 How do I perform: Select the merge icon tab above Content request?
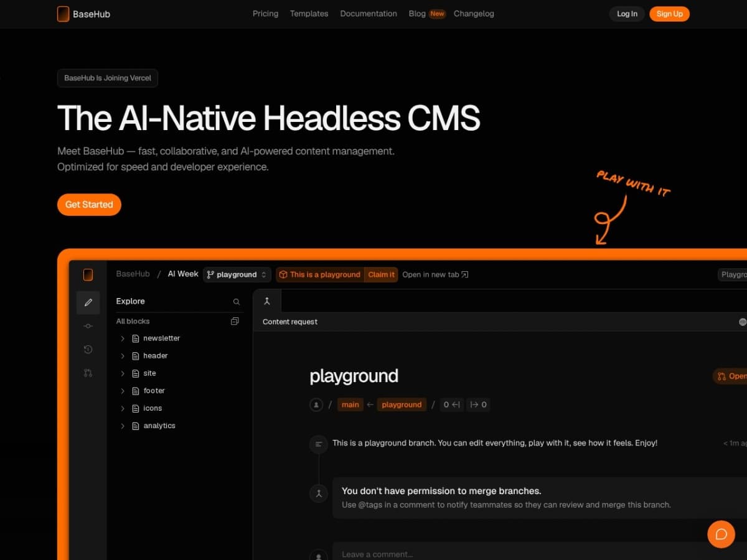click(267, 301)
